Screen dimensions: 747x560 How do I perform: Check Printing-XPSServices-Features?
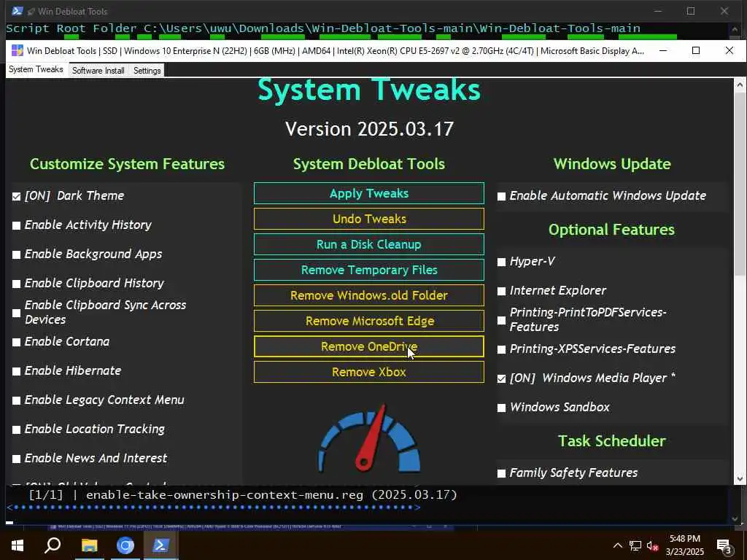tap(501, 349)
